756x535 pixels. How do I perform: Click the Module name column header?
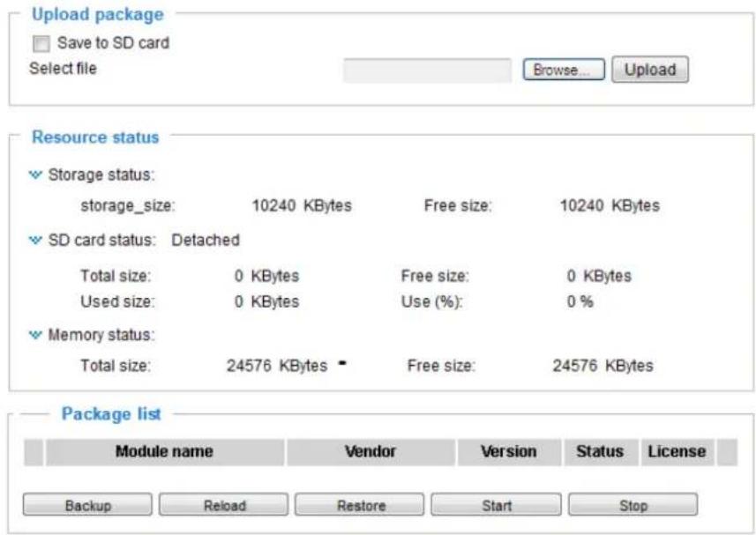pos(164,451)
